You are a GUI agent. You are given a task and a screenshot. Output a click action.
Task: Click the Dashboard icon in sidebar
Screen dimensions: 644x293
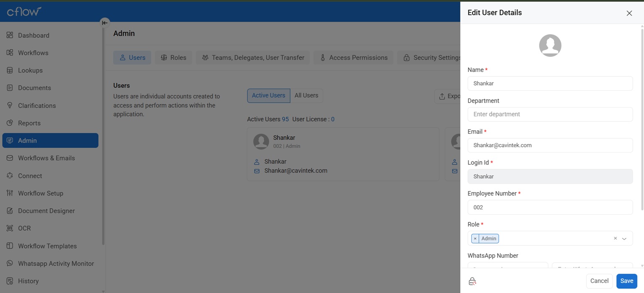tap(10, 35)
